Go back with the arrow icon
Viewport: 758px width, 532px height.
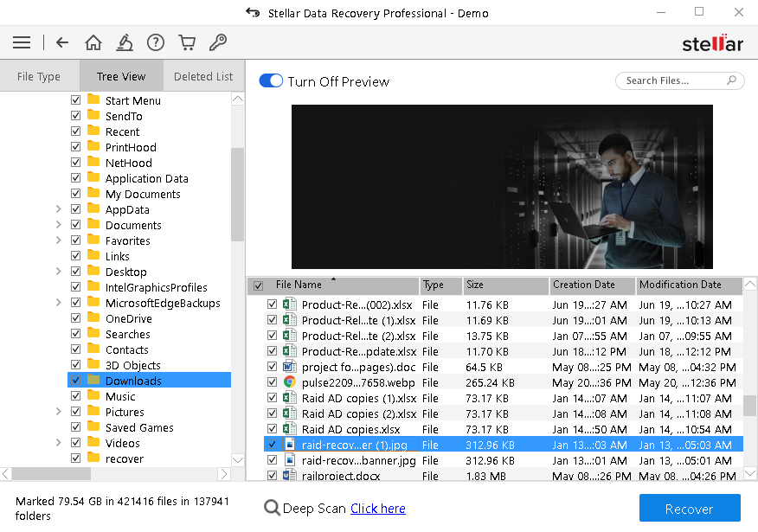(x=62, y=42)
